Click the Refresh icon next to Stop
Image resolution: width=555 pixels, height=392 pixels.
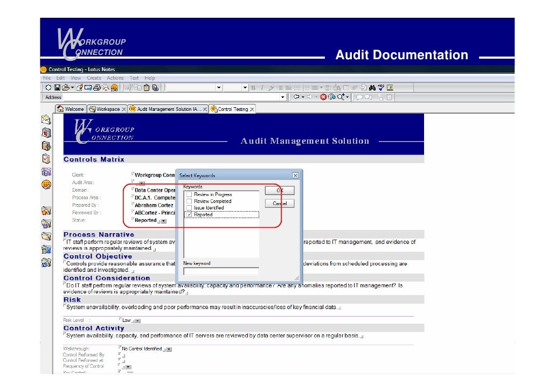point(332,97)
